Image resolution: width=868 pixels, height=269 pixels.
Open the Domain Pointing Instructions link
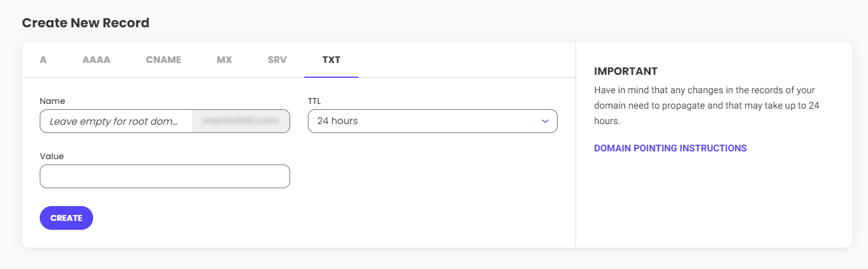click(x=670, y=148)
